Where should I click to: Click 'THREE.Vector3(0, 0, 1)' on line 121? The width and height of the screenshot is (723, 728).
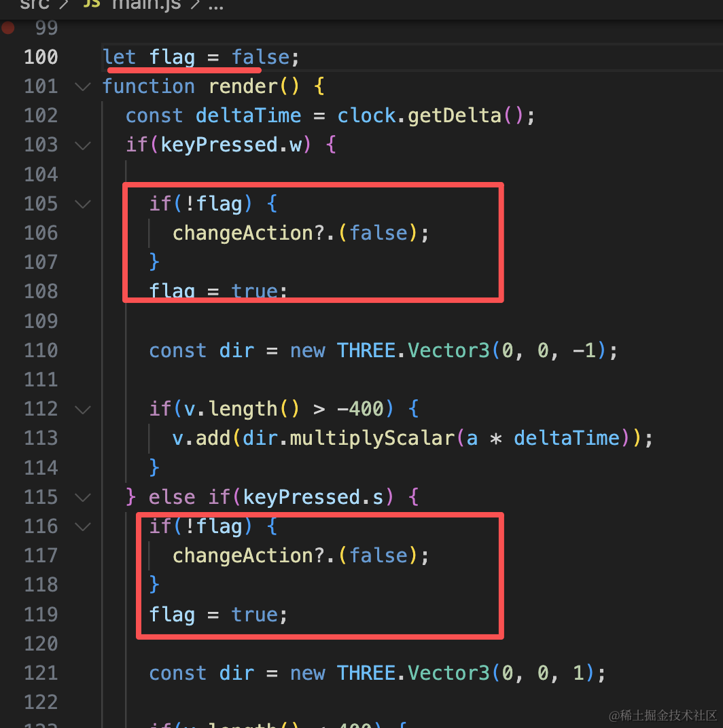pos(465,673)
